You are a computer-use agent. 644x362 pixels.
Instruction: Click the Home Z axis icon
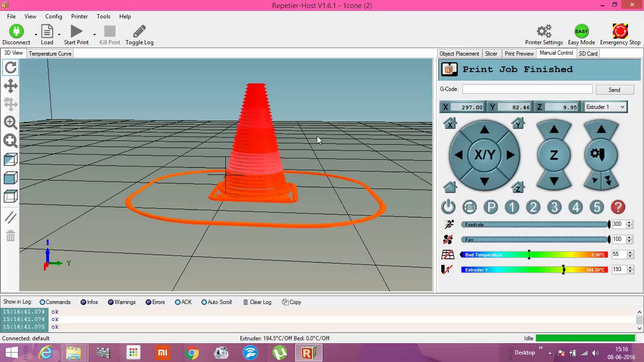[x=518, y=187]
